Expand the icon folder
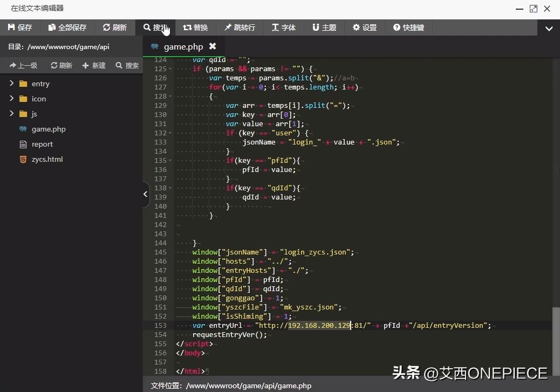Image resolution: width=560 pixels, height=392 pixels. [11, 99]
